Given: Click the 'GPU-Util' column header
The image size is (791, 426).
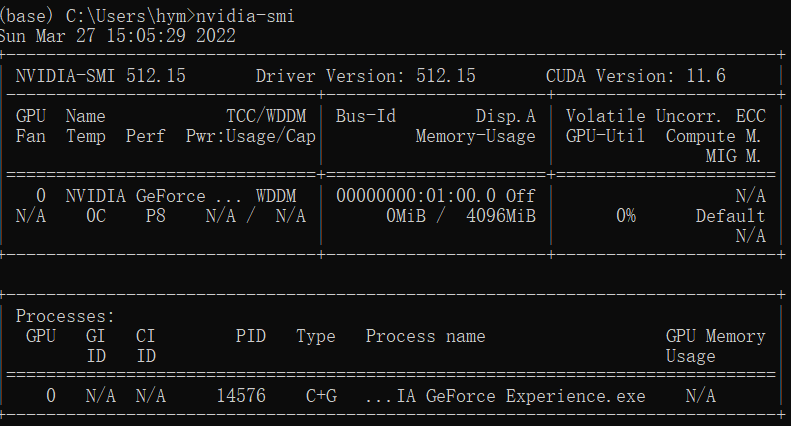Looking at the screenshot, I should tap(605, 136).
